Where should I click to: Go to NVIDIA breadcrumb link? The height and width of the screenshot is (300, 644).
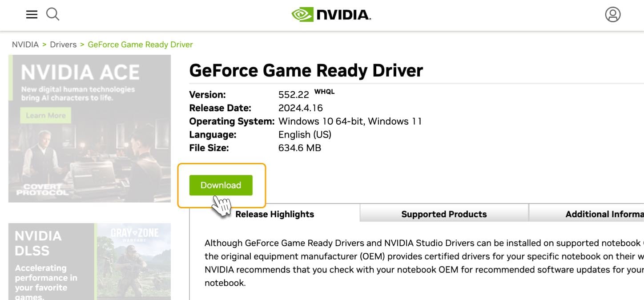click(25, 45)
